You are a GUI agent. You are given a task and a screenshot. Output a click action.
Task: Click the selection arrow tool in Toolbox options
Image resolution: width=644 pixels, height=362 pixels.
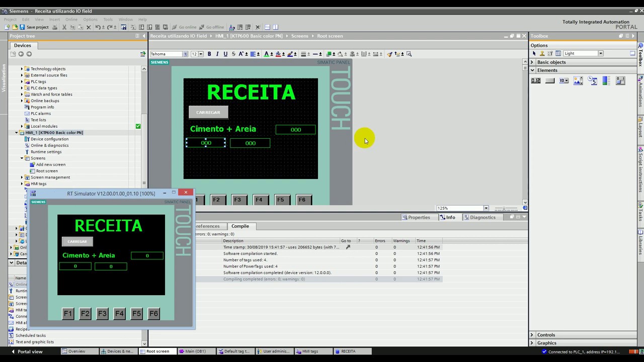[534, 53]
